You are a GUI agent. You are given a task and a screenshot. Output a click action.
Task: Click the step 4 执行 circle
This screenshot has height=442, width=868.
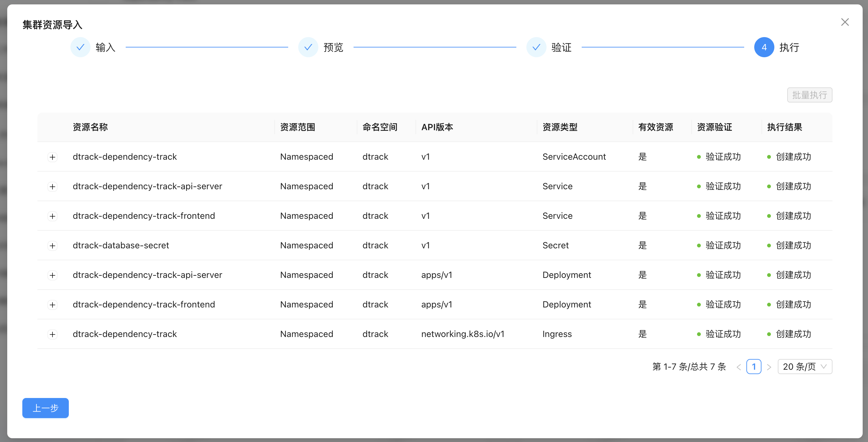(x=764, y=47)
